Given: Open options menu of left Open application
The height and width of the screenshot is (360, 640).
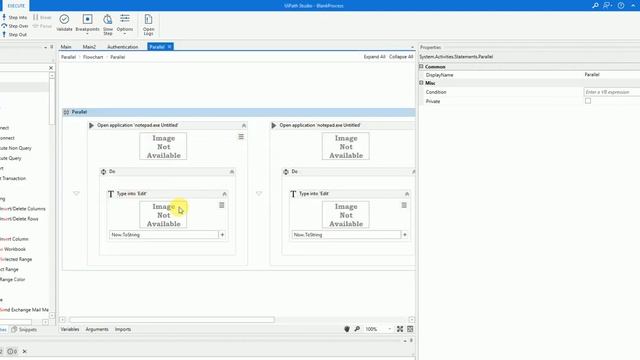Looking at the screenshot, I should pyautogui.click(x=241, y=137).
